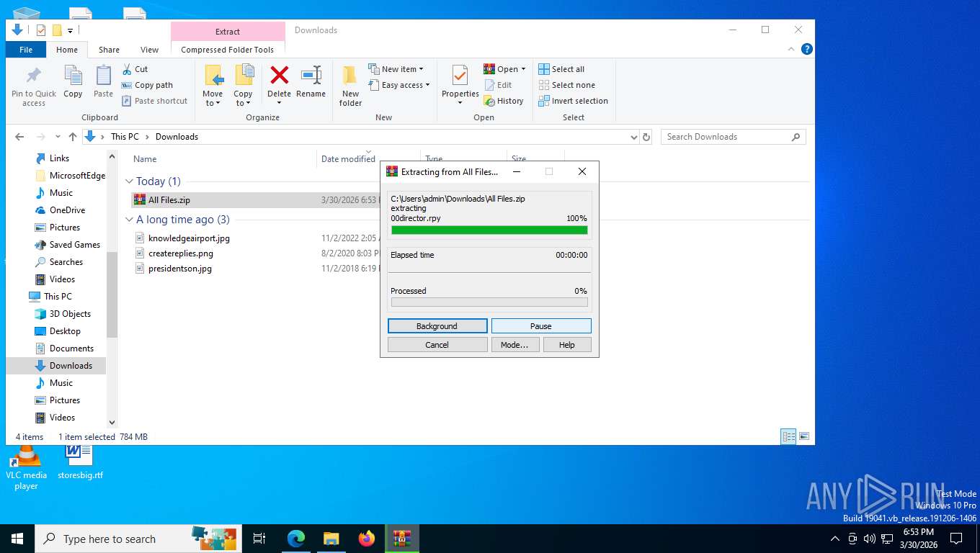Click Select none in ribbon
Viewport: 980px width, 553px height.
(567, 85)
